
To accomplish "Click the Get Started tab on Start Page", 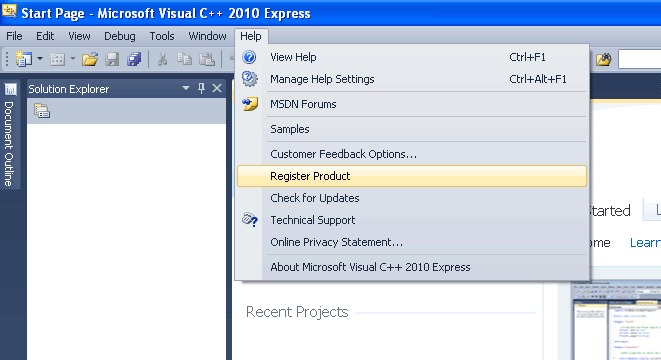I will pyautogui.click(x=610, y=210).
